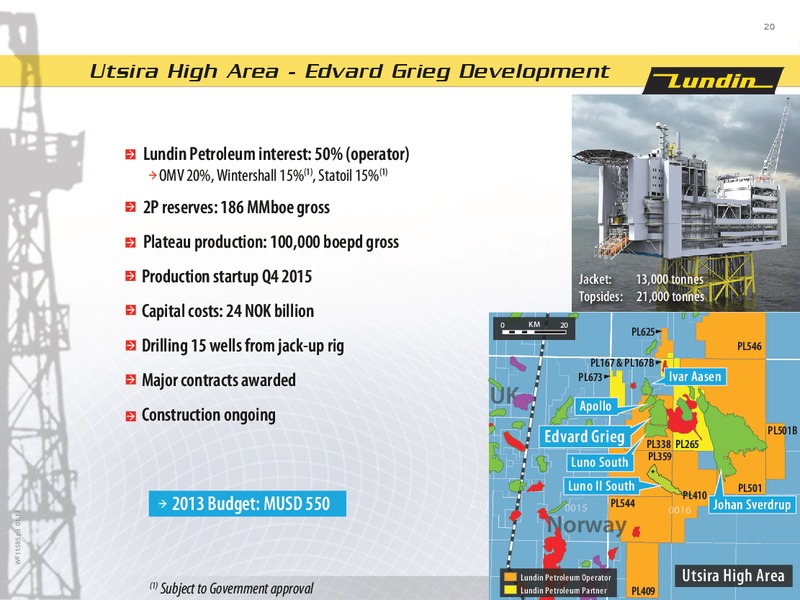Screen dimensions: 800x600
Task: Select the PL410 licence label
Action: [x=695, y=495]
